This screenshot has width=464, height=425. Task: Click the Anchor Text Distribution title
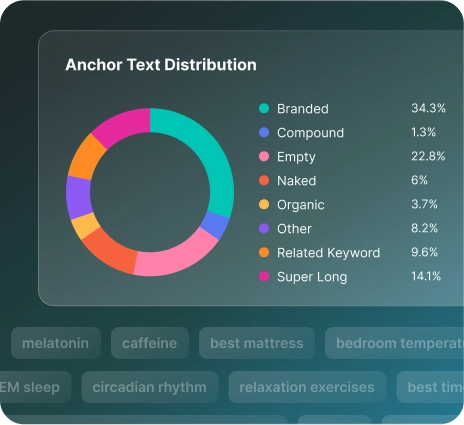click(161, 65)
